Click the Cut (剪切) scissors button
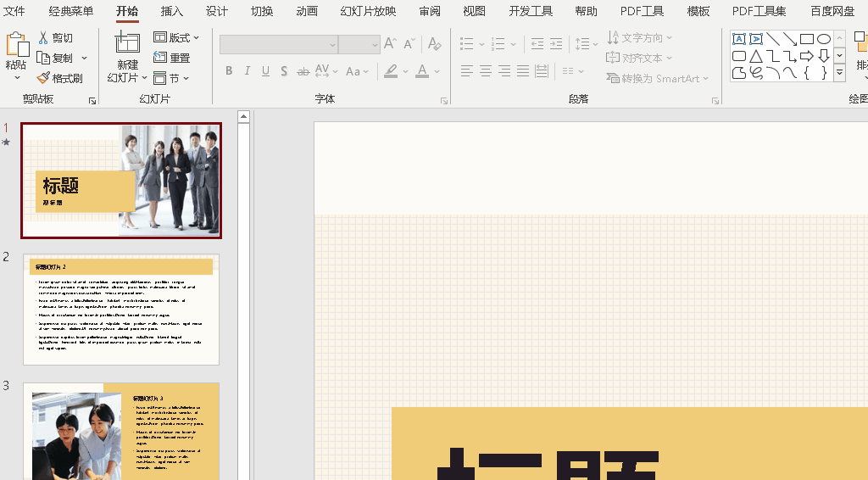Screen dimensions: 868x480 pyautogui.click(x=55, y=37)
